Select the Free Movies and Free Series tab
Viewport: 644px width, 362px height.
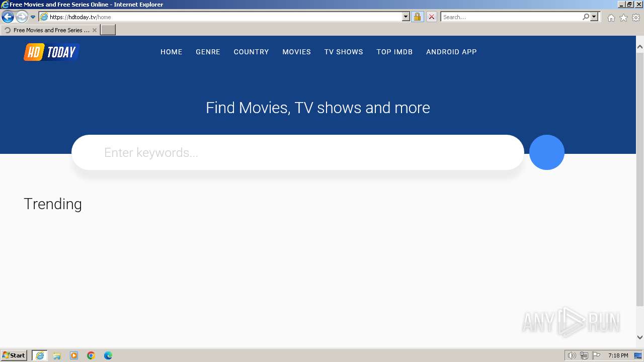click(50, 30)
